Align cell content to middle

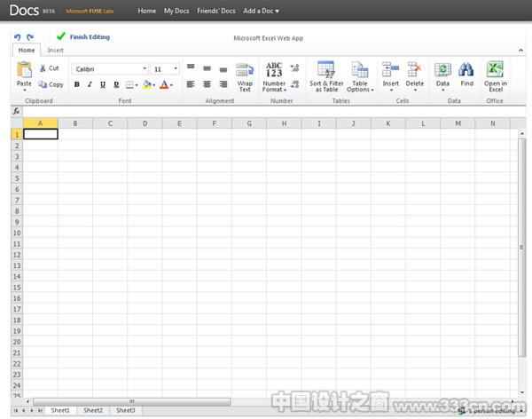[x=207, y=68]
